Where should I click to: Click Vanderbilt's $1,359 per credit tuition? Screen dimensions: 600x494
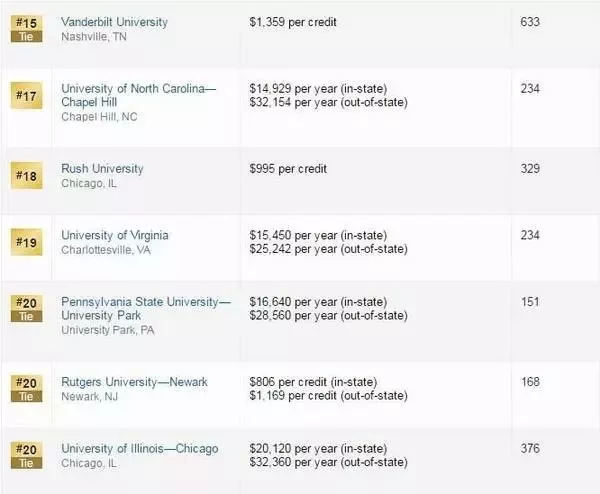293,22
